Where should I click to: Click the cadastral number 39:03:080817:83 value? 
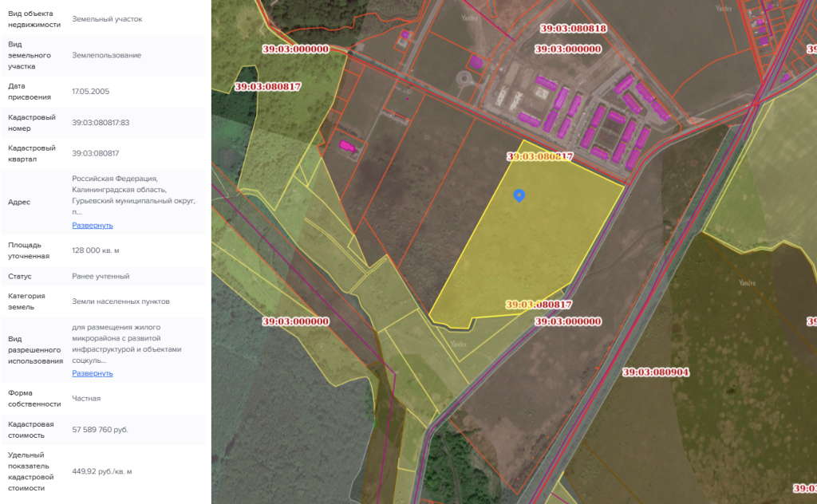click(101, 123)
